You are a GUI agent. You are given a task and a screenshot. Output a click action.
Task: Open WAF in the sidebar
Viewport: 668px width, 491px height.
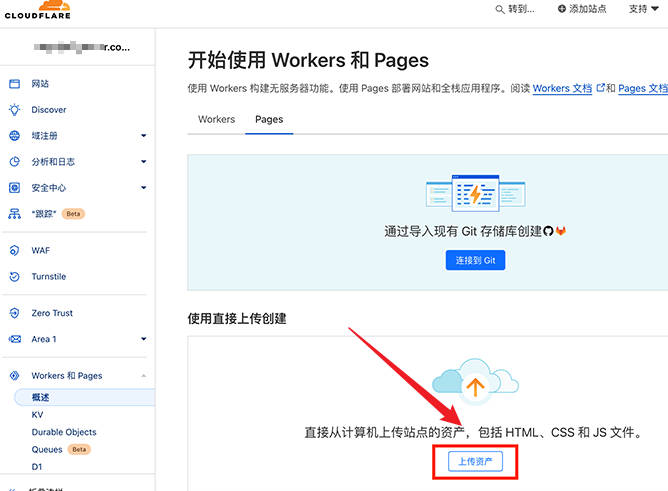click(x=40, y=250)
